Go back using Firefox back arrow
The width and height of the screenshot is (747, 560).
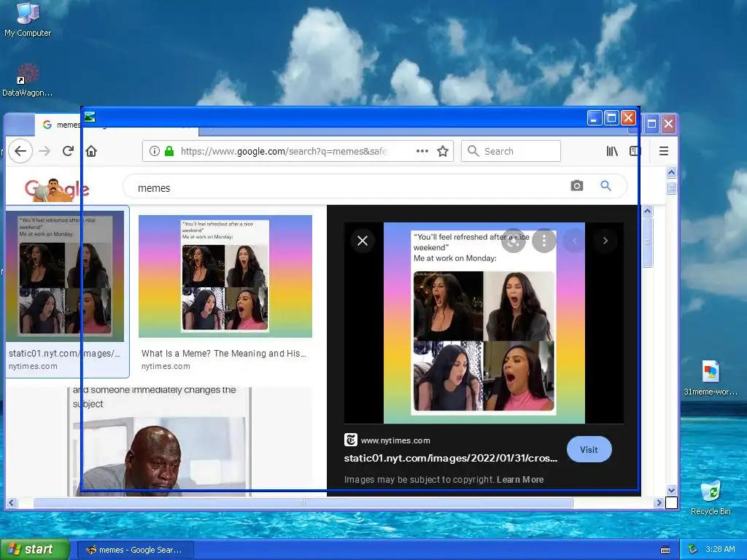(20, 151)
